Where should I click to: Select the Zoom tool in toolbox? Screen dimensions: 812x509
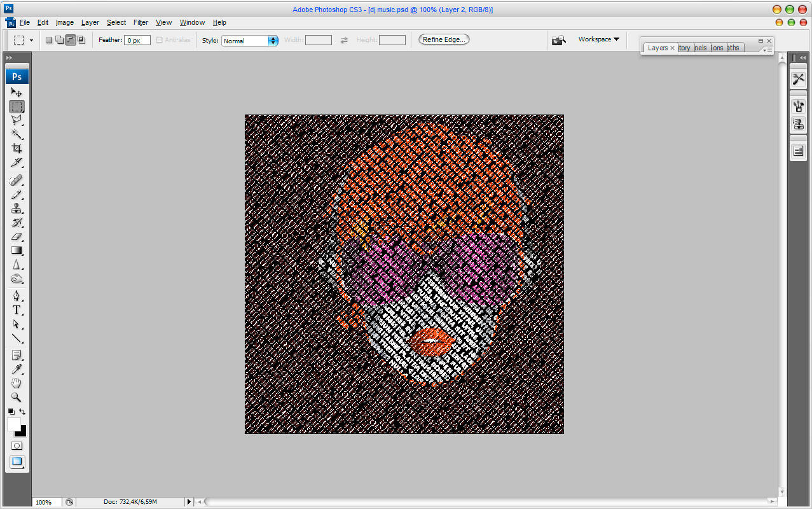(x=17, y=397)
